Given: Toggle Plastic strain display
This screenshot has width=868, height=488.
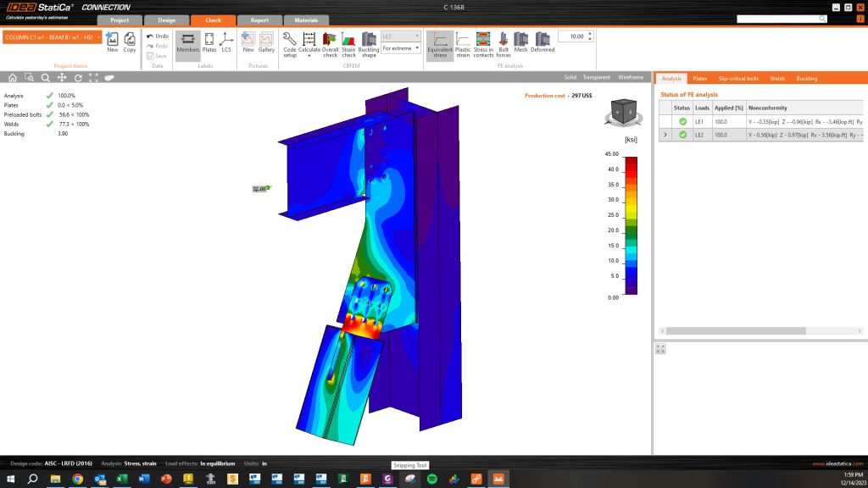Looking at the screenshot, I should (x=463, y=44).
